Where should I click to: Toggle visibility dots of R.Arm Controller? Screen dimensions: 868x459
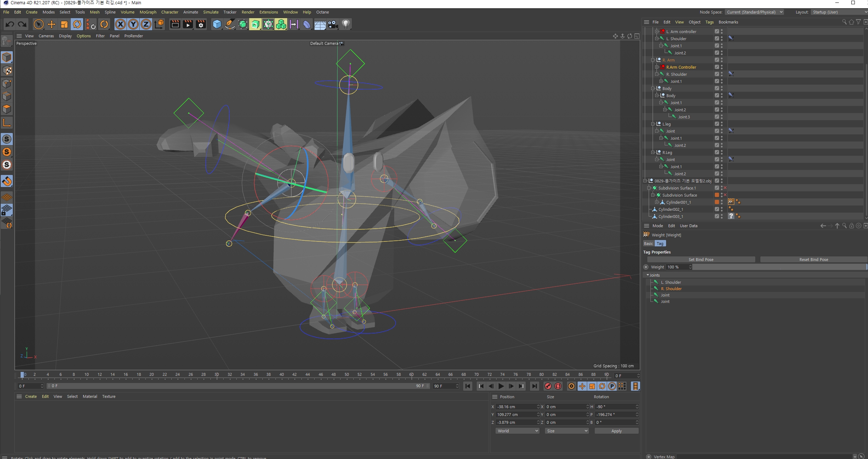[722, 67]
